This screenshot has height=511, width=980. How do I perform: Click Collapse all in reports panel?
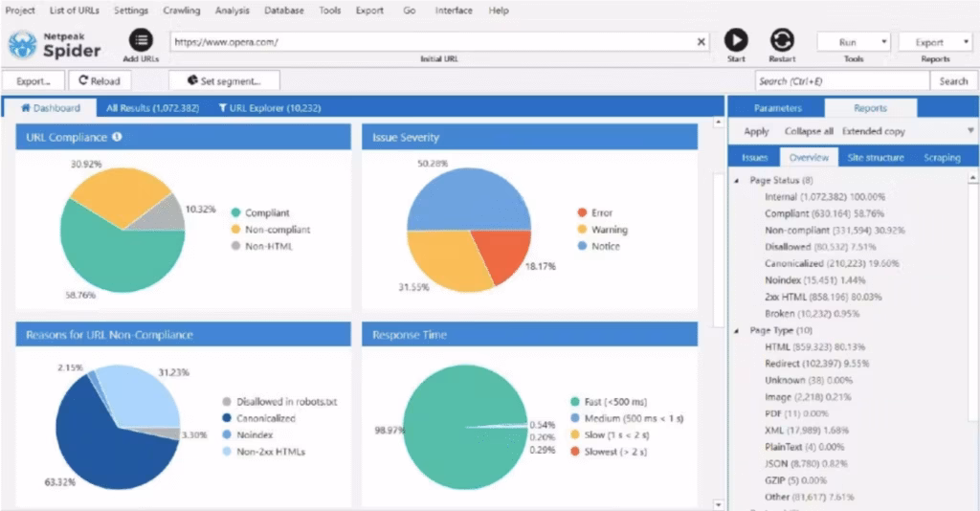point(808,131)
